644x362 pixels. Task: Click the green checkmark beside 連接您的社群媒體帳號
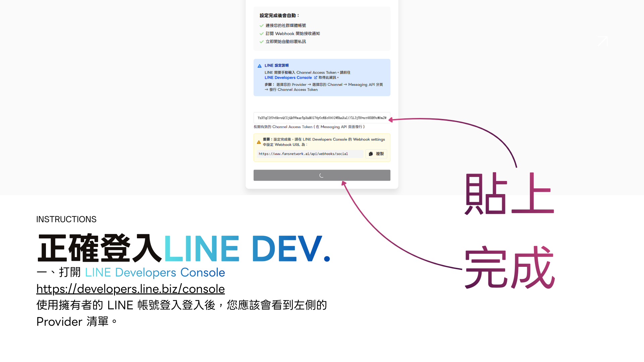tap(262, 26)
